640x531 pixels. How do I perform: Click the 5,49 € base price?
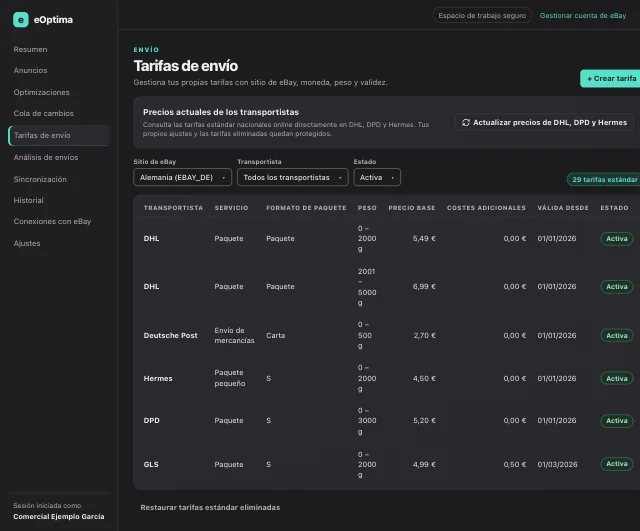424,239
